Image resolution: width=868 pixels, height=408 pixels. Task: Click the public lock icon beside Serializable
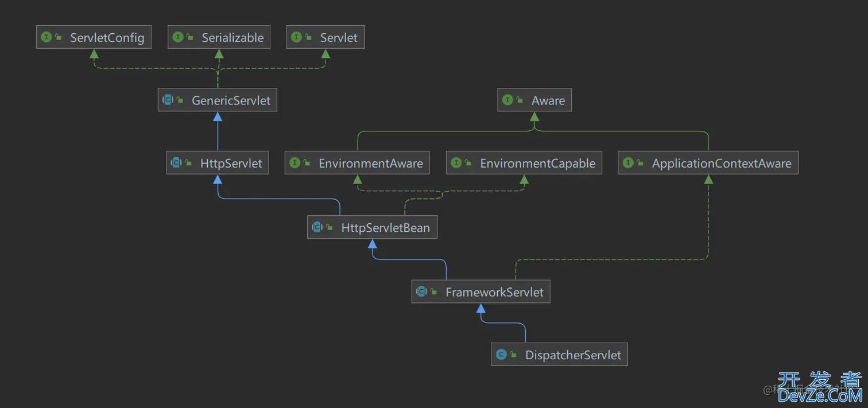(x=190, y=37)
